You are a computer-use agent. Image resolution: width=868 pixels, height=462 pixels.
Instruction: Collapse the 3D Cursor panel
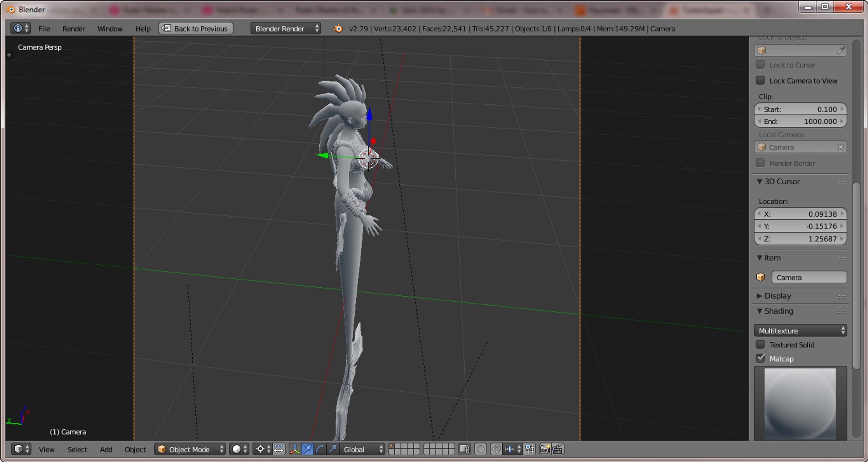pyautogui.click(x=759, y=182)
